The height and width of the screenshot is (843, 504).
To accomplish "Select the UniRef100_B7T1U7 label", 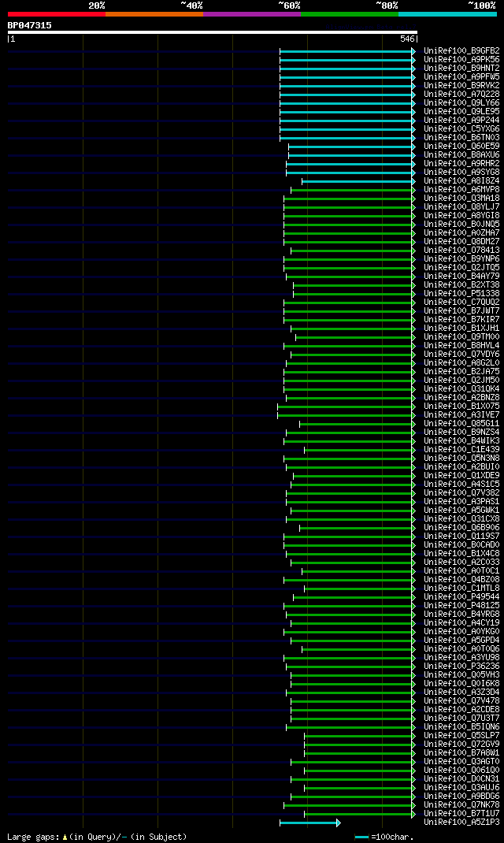I will (461, 813).
